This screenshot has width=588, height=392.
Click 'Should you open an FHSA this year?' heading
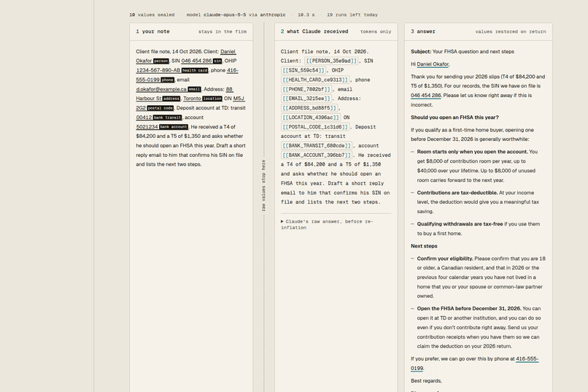point(454,117)
